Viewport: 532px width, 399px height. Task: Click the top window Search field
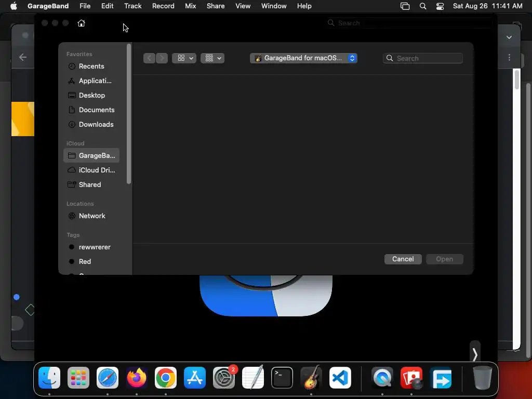click(409, 23)
